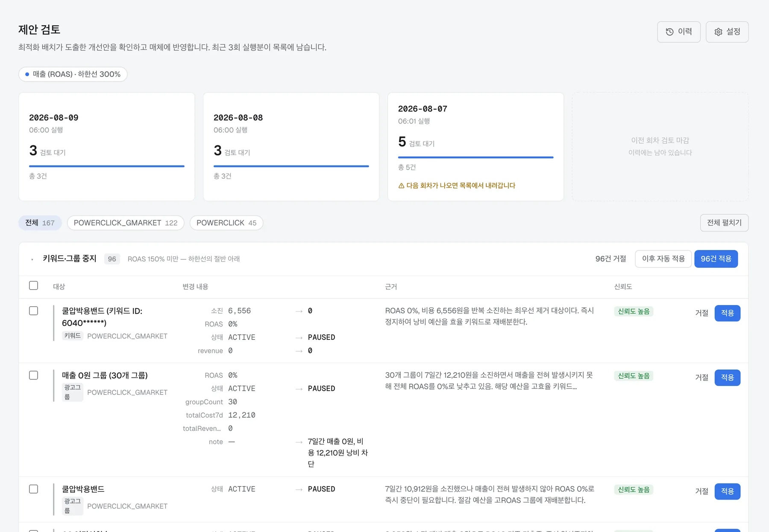Click the ROAS 150% 미만 description text
This screenshot has height=532, width=769.
tap(184, 259)
